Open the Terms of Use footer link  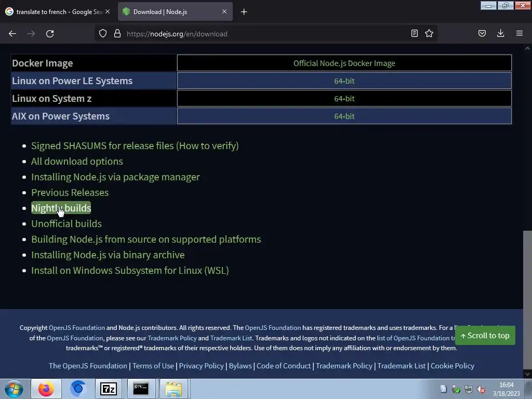click(153, 366)
